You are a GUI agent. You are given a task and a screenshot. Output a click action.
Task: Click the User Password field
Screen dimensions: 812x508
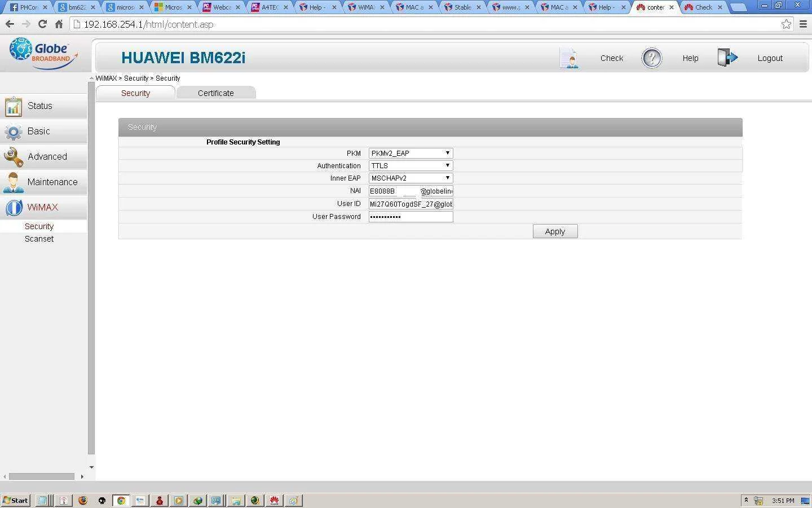coord(411,217)
